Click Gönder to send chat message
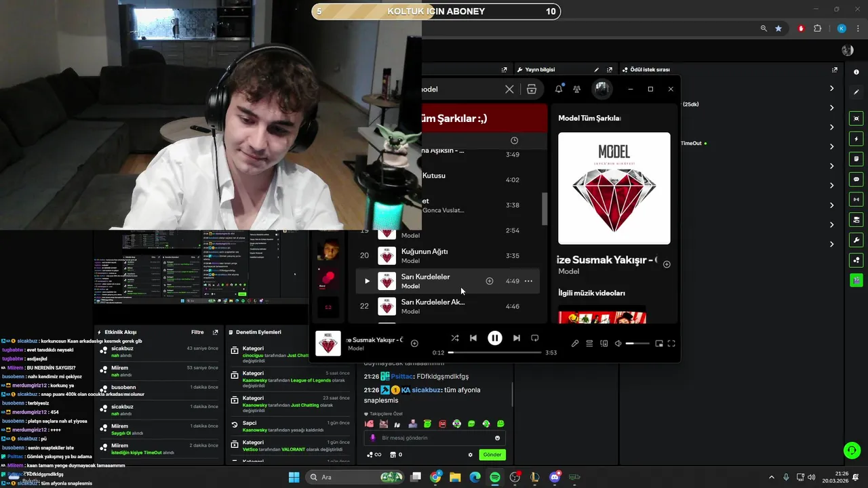 pyautogui.click(x=492, y=455)
